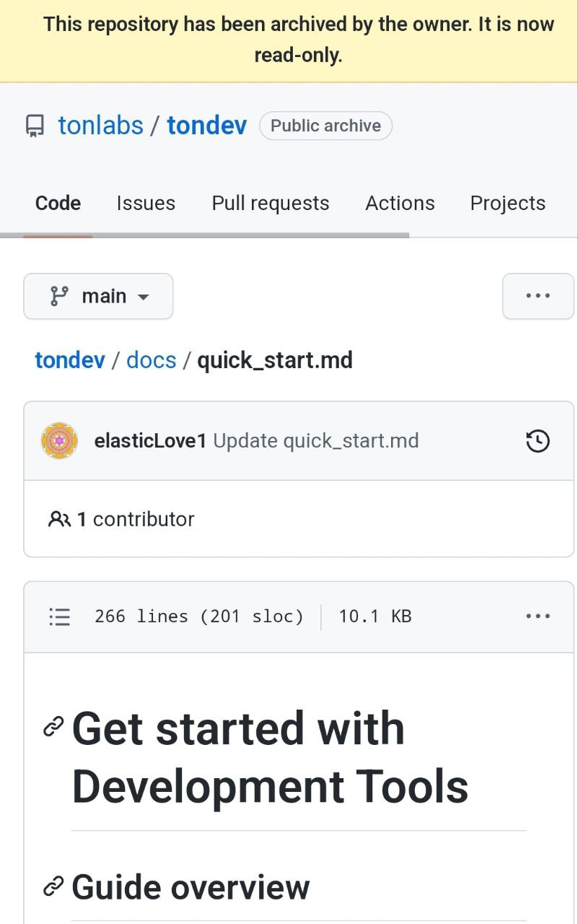The image size is (578, 924).
Task: Open the table of contents list icon
Action: pyautogui.click(x=60, y=616)
